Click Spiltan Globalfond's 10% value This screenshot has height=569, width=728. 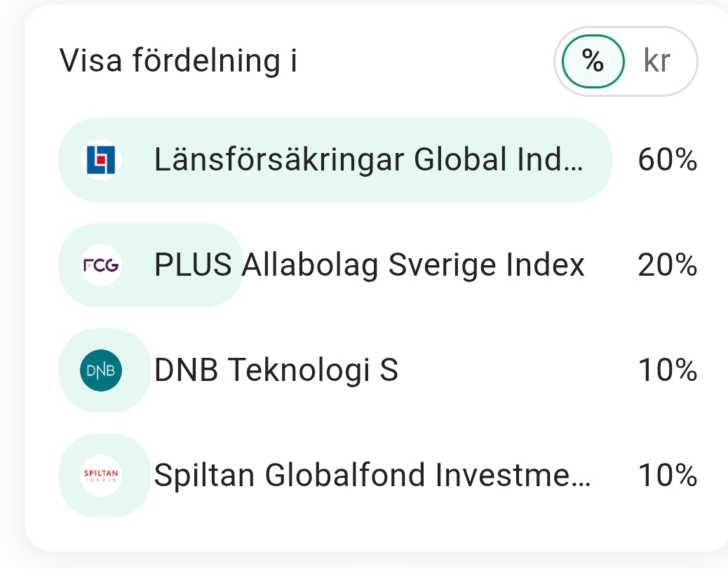pyautogui.click(x=667, y=476)
